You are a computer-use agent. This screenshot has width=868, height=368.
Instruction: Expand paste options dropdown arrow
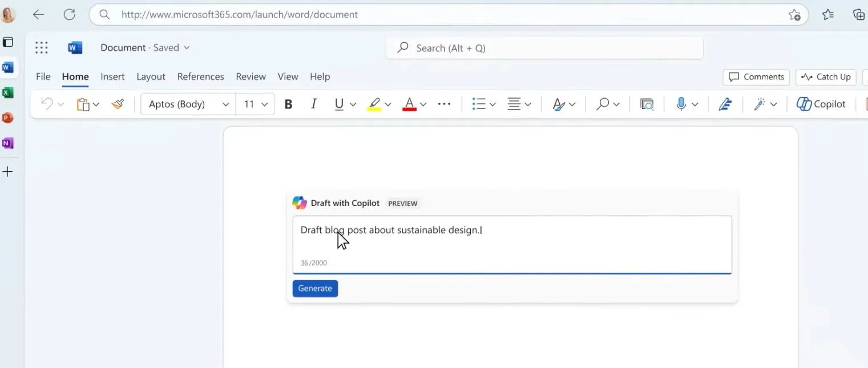click(x=96, y=104)
